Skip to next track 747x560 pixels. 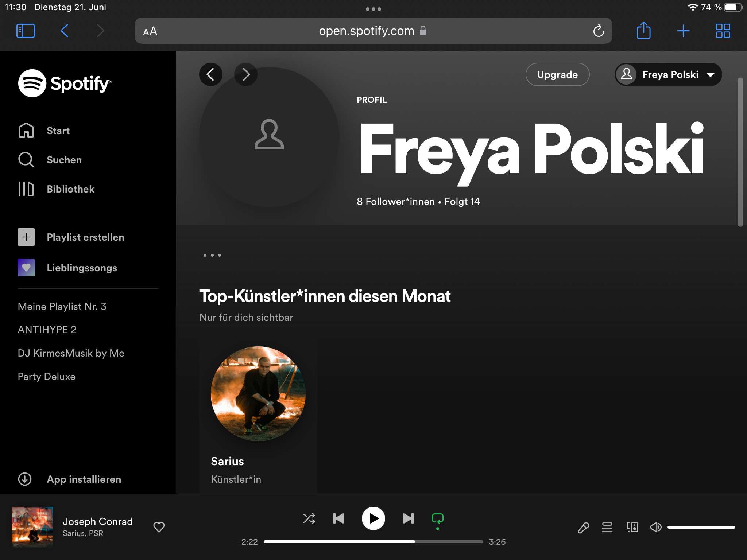point(408,518)
